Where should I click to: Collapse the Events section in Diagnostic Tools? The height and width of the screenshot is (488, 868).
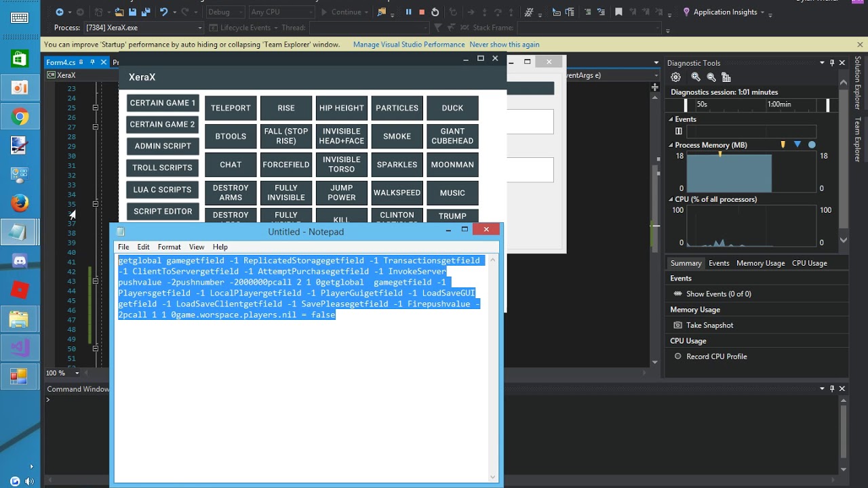click(671, 119)
